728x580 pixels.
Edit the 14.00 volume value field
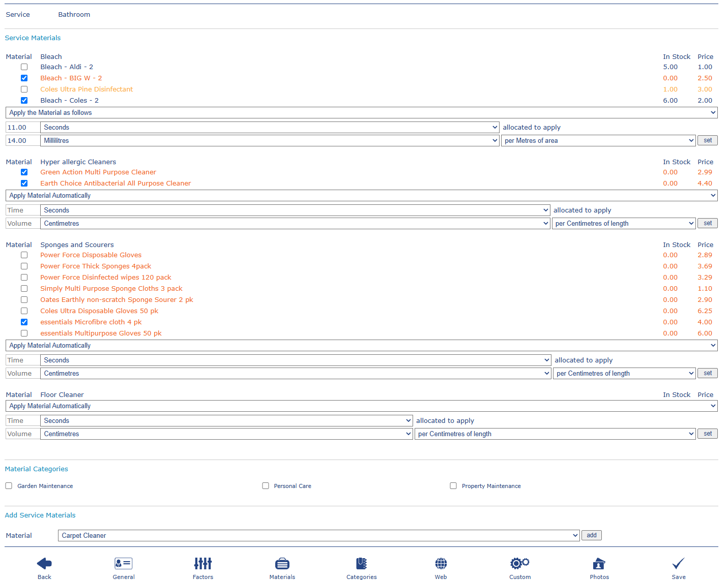(23, 141)
